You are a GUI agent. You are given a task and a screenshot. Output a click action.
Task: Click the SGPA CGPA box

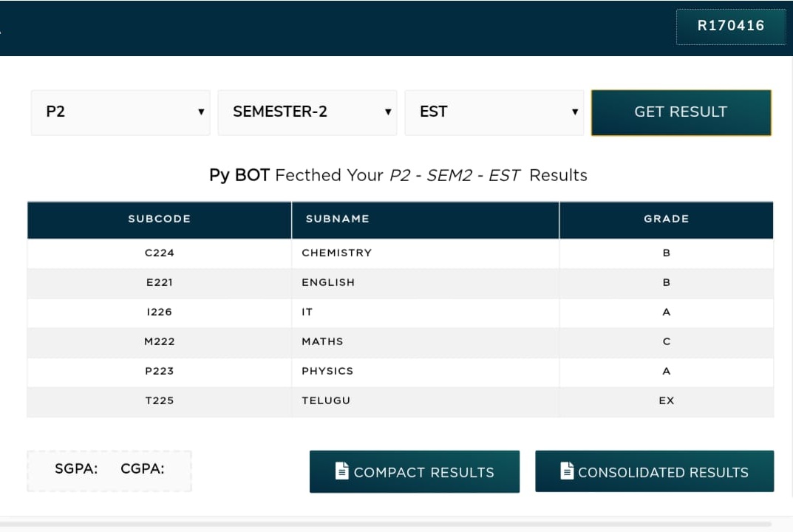point(109,471)
